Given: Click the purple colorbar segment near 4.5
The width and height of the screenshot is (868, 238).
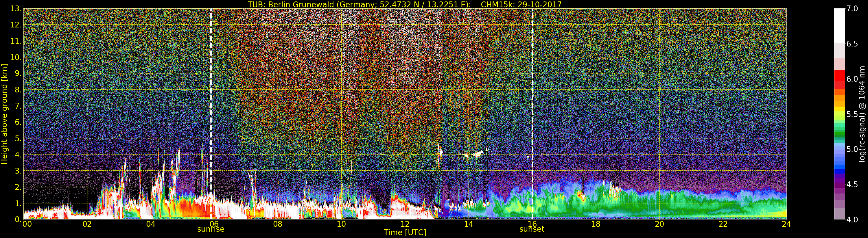Looking at the screenshot, I should (x=839, y=185).
